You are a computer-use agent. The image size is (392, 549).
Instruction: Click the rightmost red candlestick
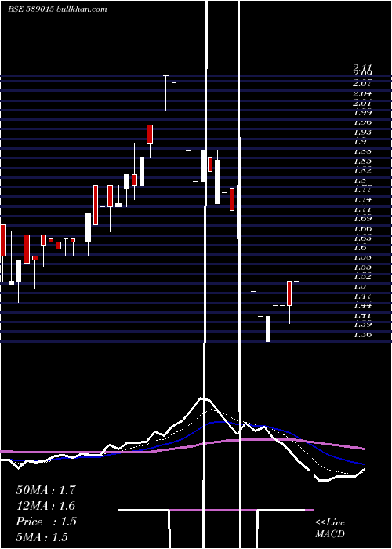pos(289,293)
